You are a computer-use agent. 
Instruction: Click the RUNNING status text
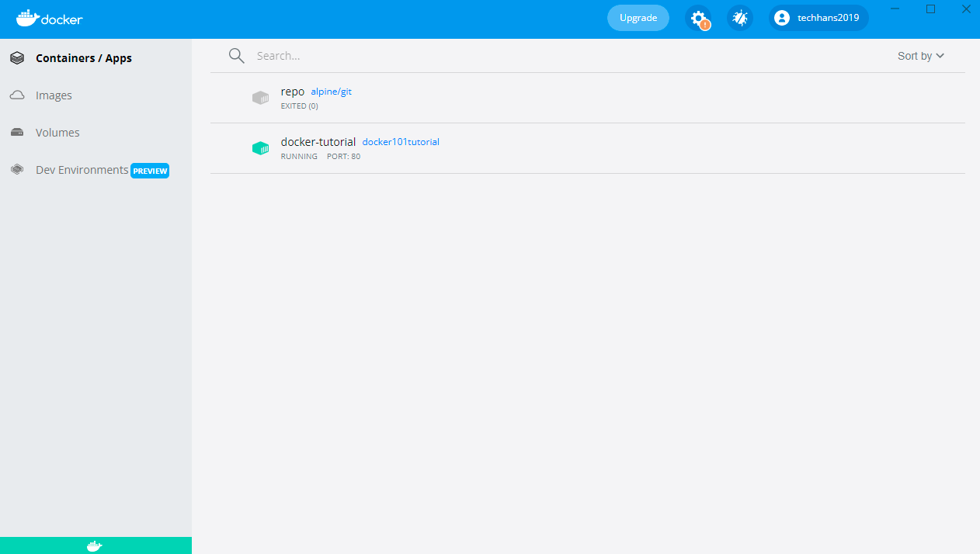pyautogui.click(x=299, y=157)
